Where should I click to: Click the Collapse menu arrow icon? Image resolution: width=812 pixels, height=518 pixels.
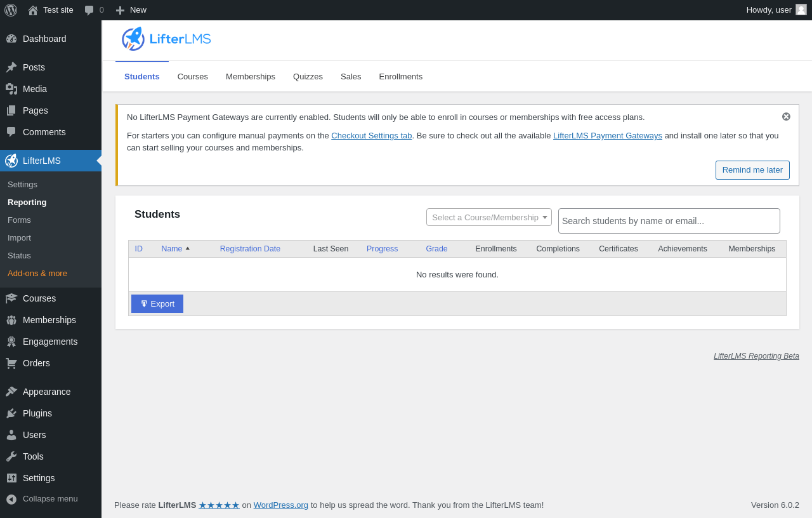tap(11, 499)
